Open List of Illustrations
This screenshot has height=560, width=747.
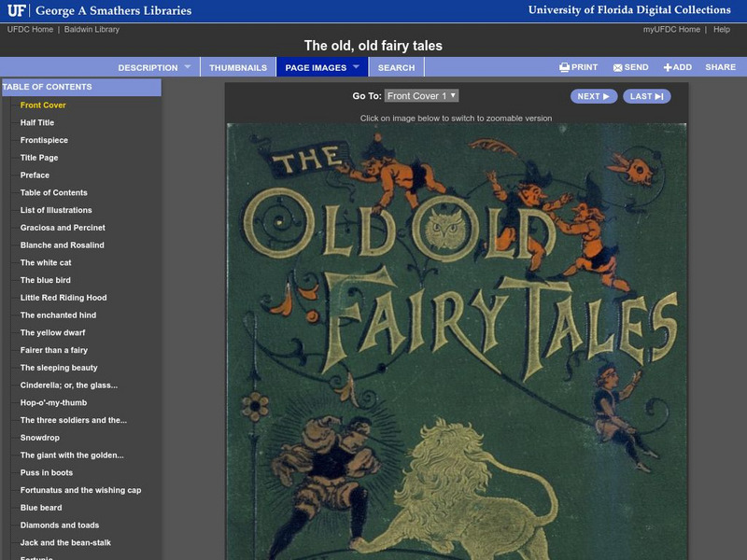point(56,210)
